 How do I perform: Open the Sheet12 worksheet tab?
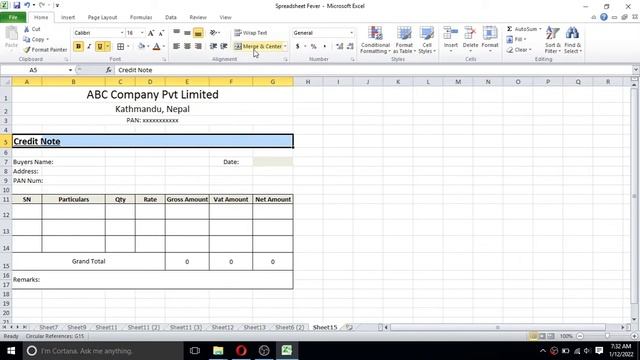pyautogui.click(x=222, y=327)
